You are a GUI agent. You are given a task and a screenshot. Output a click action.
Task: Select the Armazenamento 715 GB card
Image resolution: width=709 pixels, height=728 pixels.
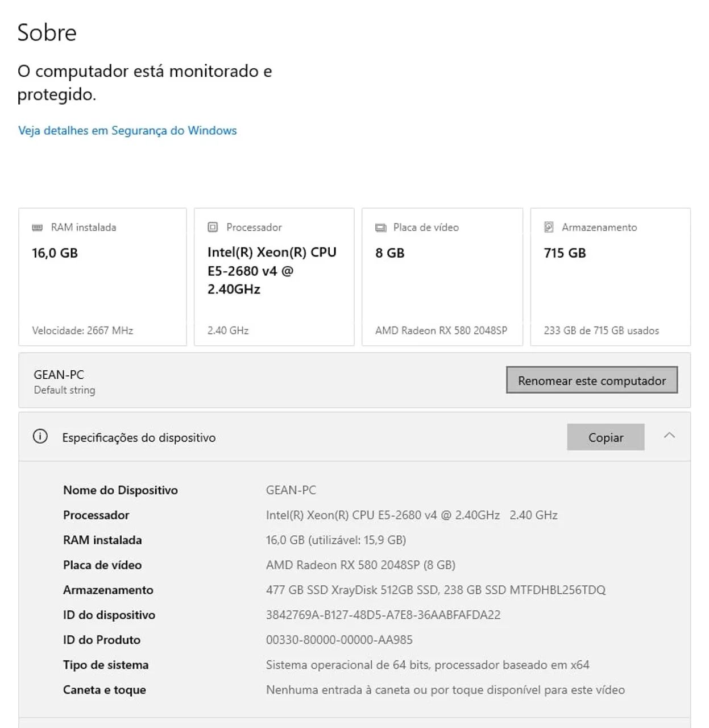pos(610,277)
